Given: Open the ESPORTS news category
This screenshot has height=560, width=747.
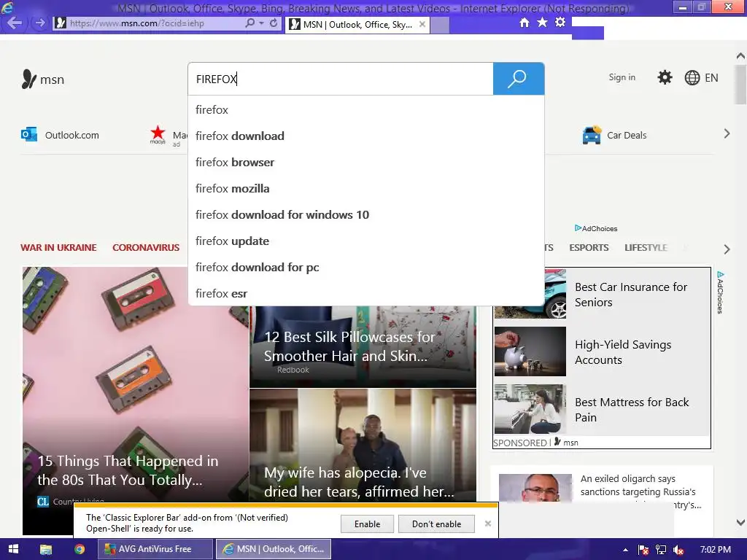Looking at the screenshot, I should tap(589, 248).
